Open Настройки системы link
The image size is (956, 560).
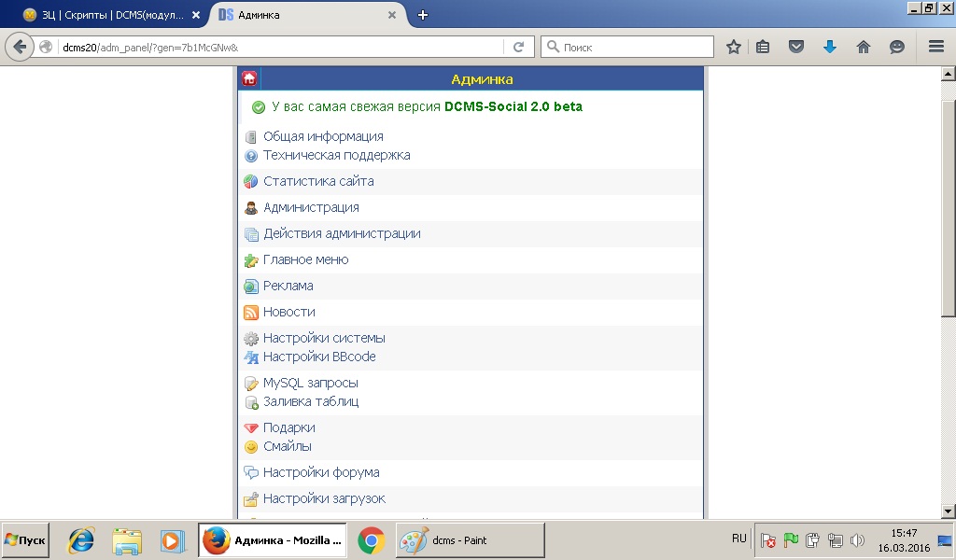(324, 338)
